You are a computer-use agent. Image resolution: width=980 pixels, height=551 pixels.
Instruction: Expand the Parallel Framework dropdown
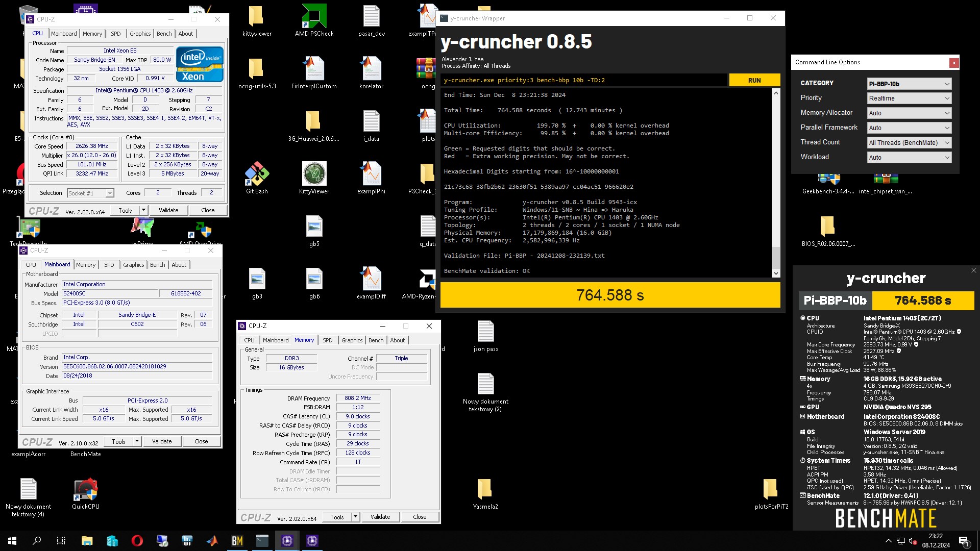909,128
